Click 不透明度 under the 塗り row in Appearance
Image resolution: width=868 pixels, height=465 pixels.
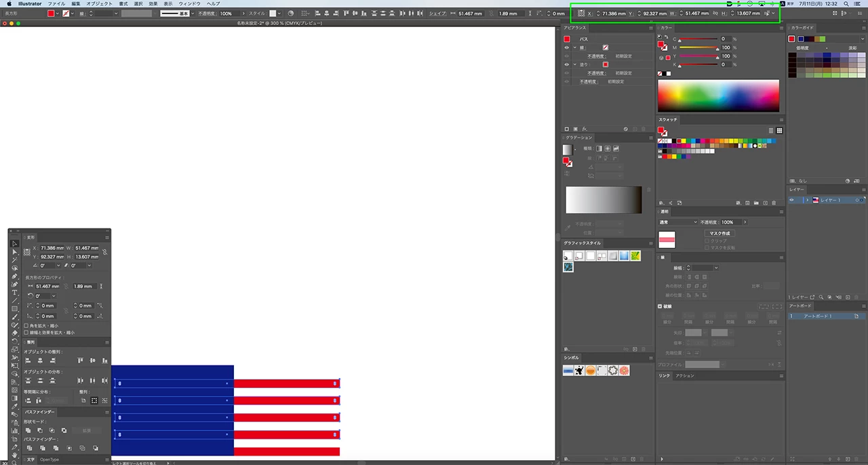click(x=597, y=73)
